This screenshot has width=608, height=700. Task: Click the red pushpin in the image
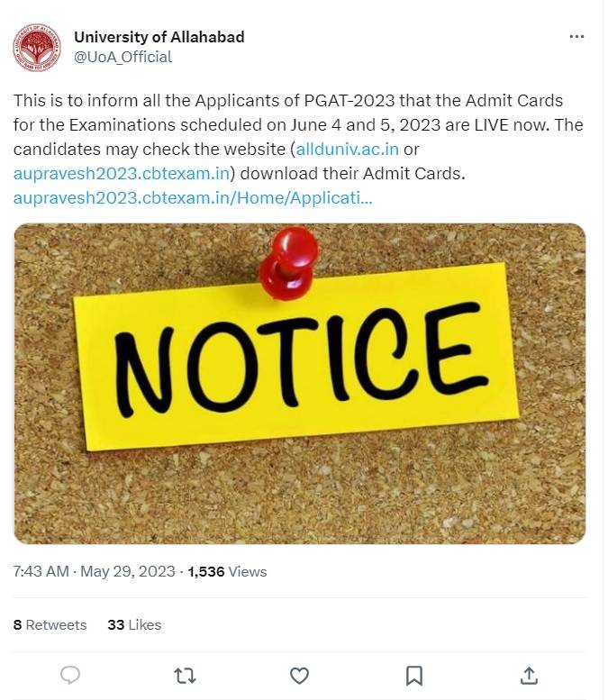289,260
